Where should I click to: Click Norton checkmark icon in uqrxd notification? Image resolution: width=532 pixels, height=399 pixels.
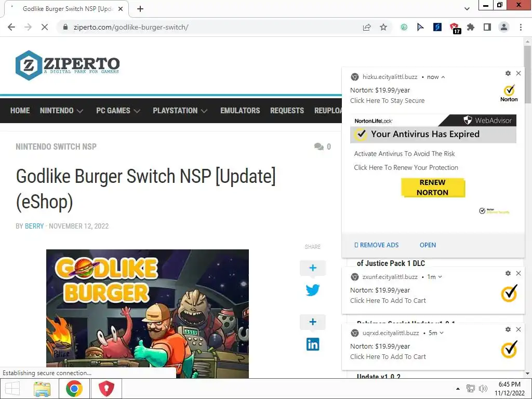pyautogui.click(x=509, y=349)
